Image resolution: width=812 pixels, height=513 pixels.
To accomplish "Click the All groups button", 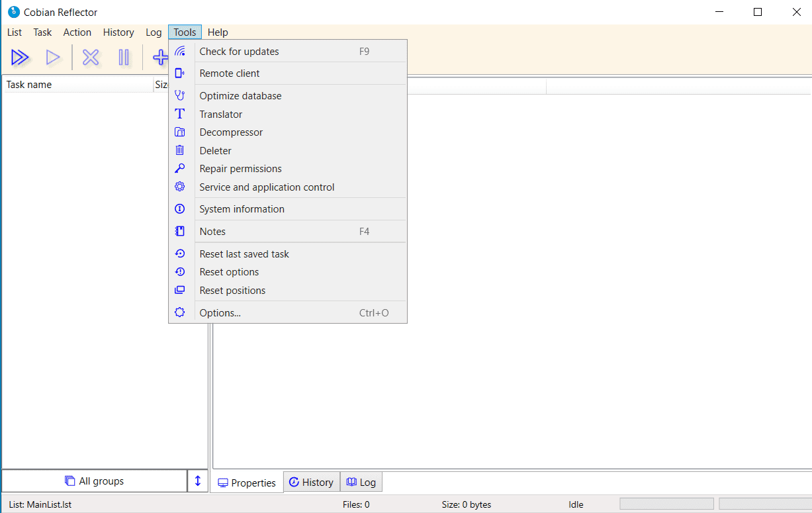I will pyautogui.click(x=95, y=481).
